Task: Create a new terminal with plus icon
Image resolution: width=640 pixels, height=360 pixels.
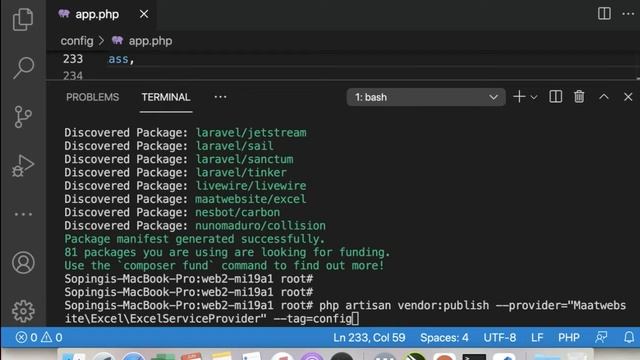Action: coord(519,97)
